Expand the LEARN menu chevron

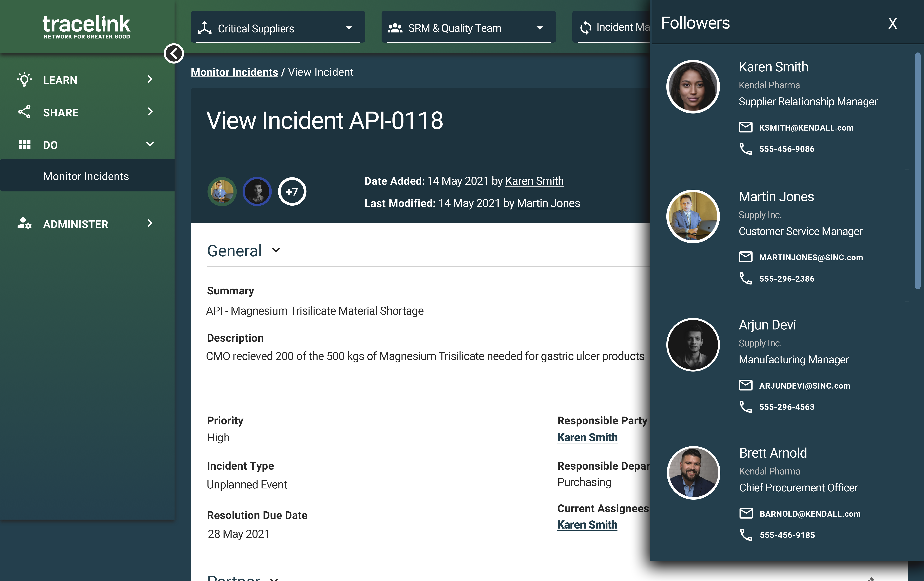coord(150,79)
